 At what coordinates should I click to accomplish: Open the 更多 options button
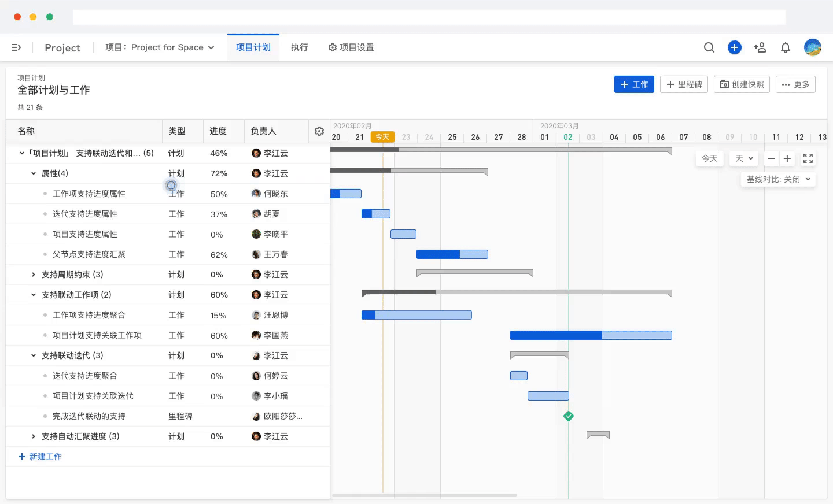tap(795, 84)
